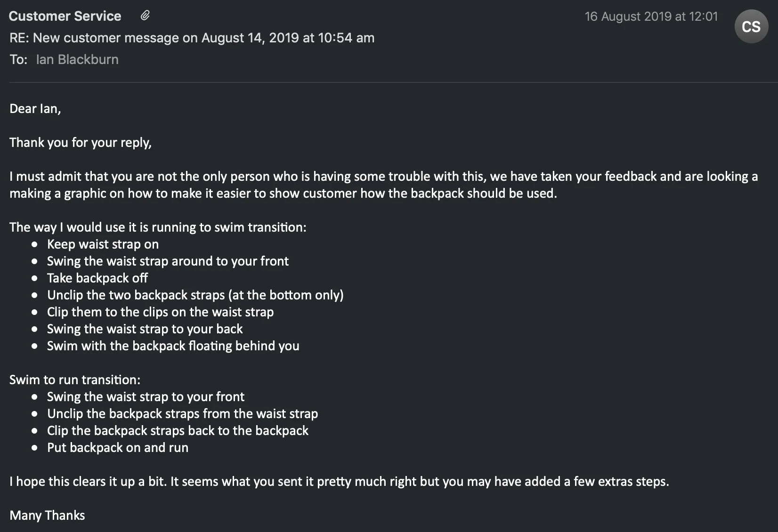Click the 'Thank you for your reply' line

pyautogui.click(x=81, y=143)
